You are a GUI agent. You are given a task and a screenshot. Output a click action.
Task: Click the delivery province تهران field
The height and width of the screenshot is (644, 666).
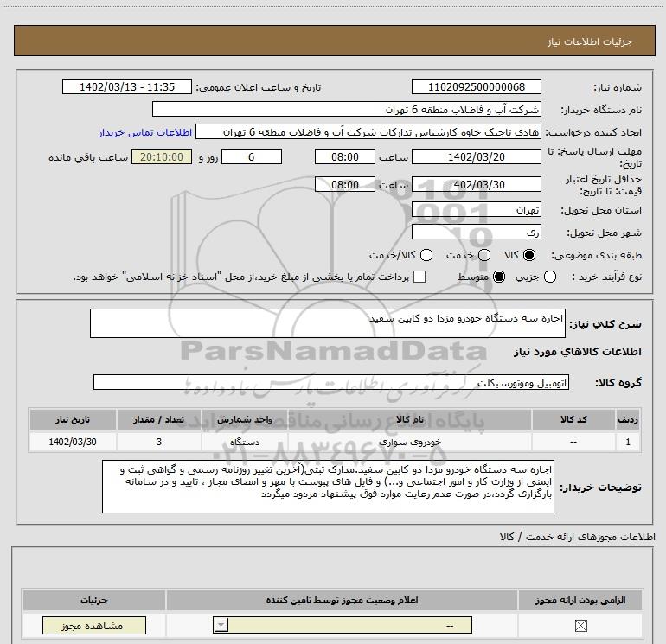(476, 210)
